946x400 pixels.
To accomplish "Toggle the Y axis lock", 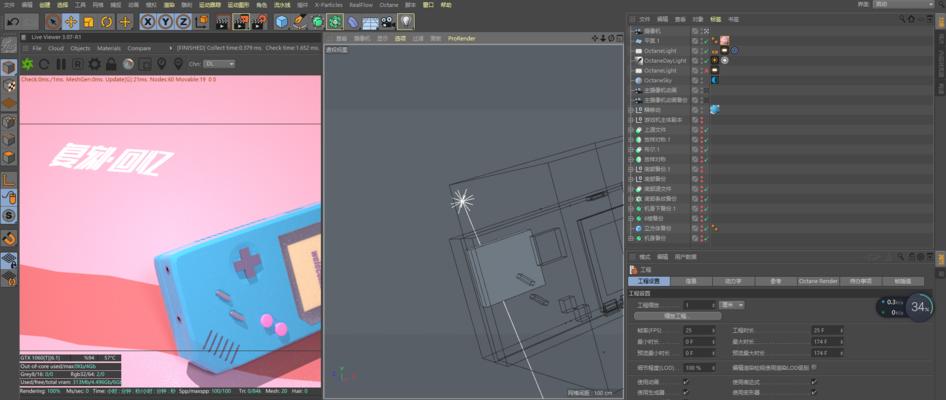I will [166, 22].
